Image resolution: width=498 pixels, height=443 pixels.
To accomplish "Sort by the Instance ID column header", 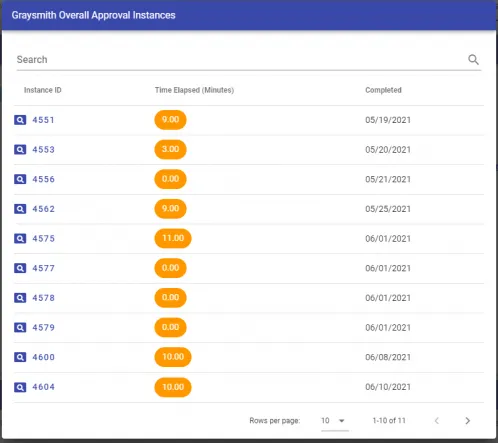I will coord(43,90).
